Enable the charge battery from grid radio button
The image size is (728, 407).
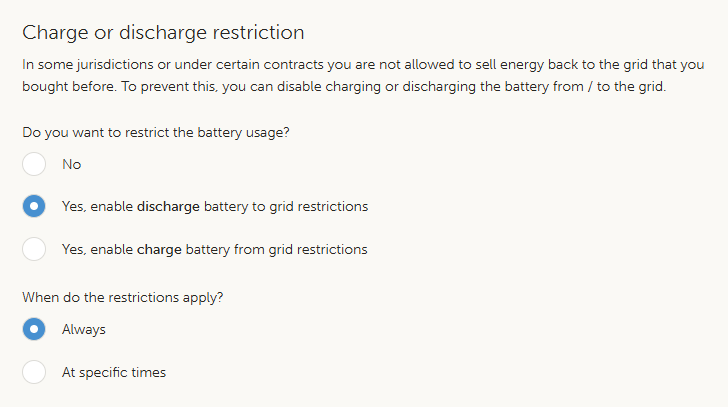(34, 249)
